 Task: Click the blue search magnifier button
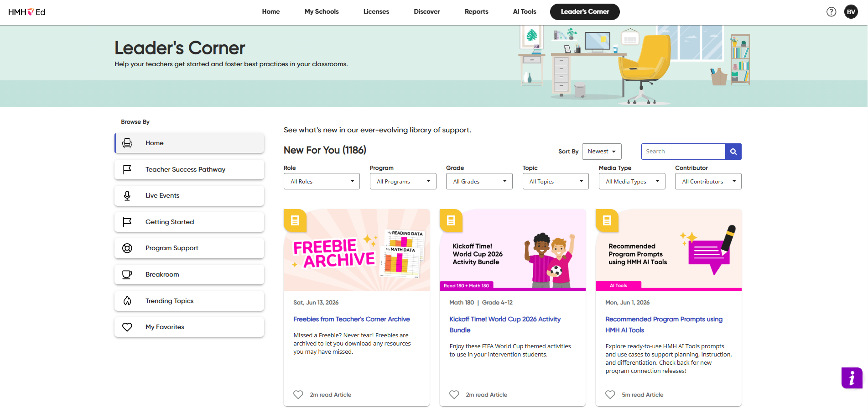(x=733, y=152)
